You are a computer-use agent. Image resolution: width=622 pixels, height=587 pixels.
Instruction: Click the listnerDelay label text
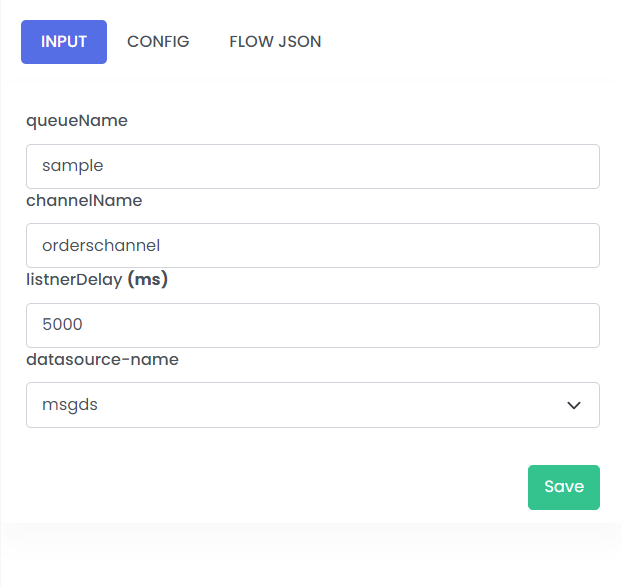click(74, 280)
